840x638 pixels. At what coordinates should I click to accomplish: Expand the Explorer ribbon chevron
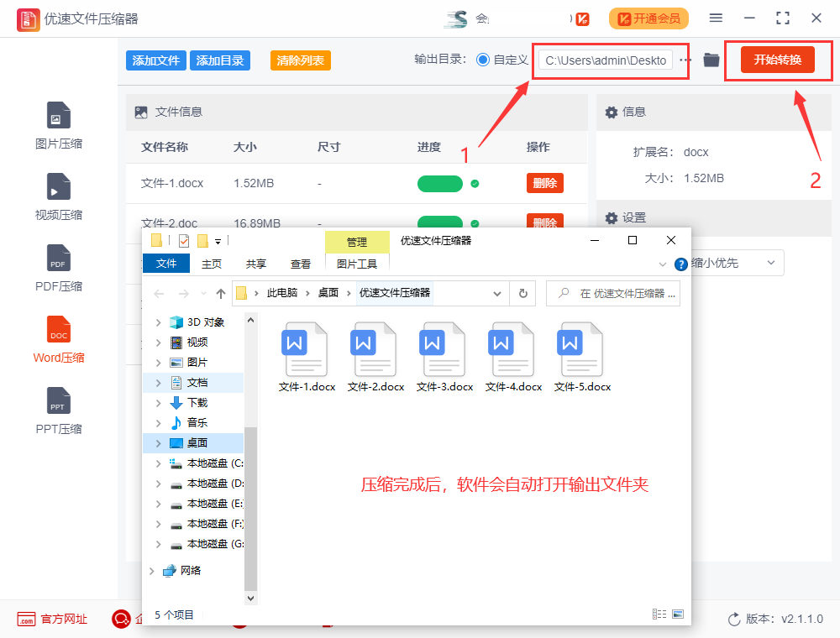tap(662, 264)
